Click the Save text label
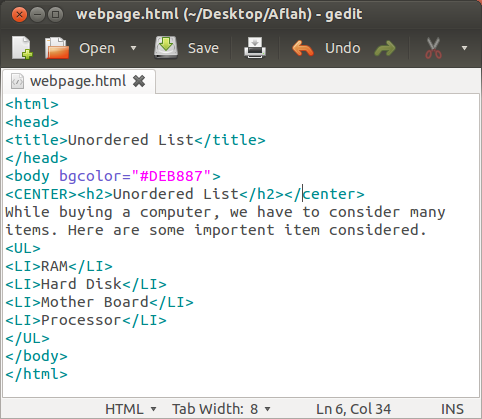The height and width of the screenshot is (419, 482). coord(203,48)
